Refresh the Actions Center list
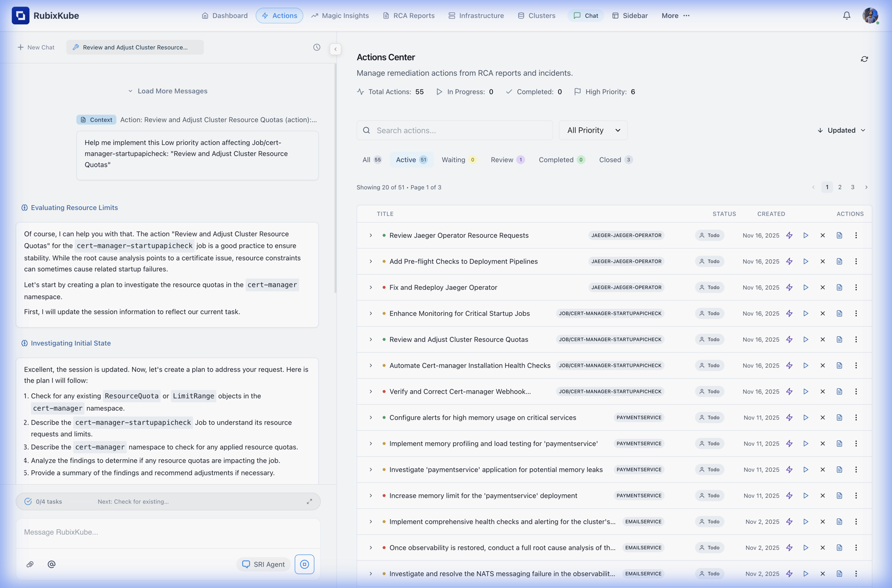 864,59
